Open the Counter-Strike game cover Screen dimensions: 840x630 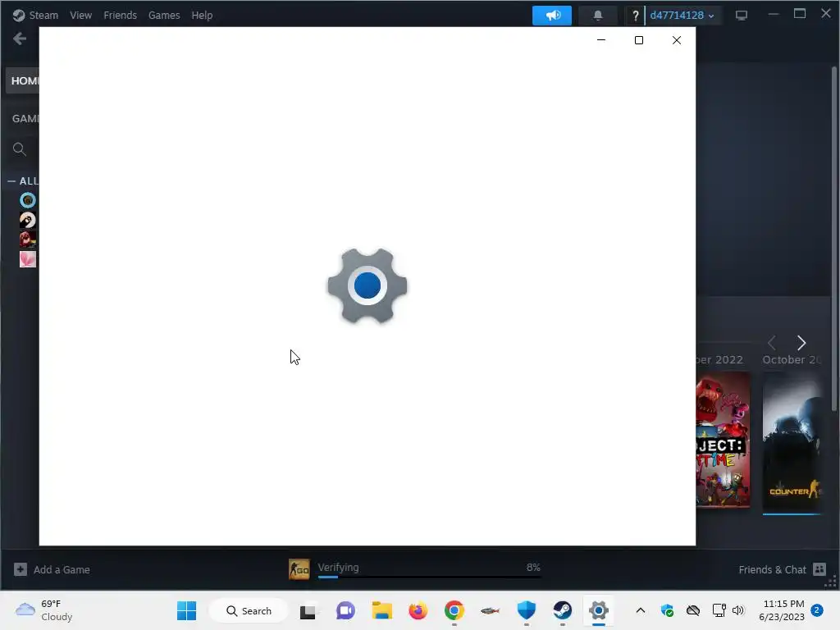click(x=792, y=441)
